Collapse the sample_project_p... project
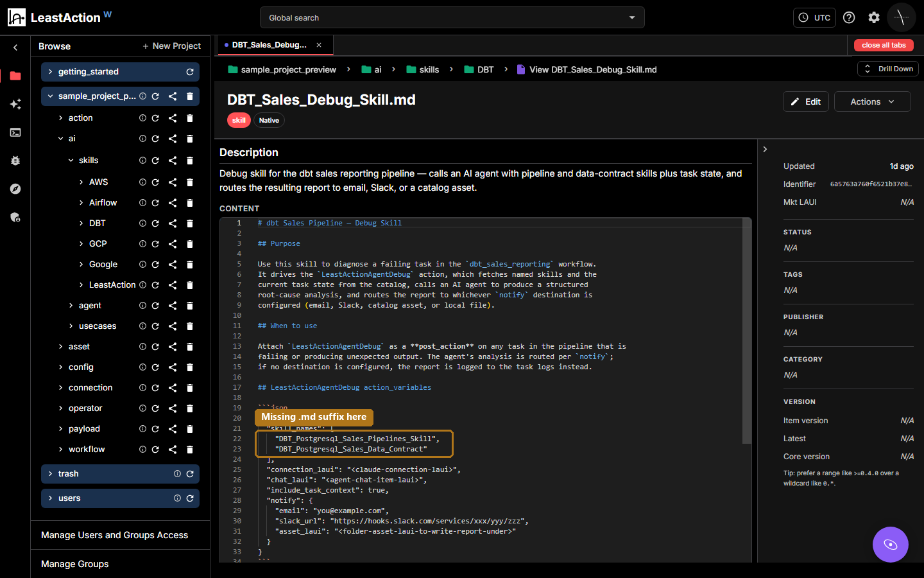 pyautogui.click(x=50, y=96)
